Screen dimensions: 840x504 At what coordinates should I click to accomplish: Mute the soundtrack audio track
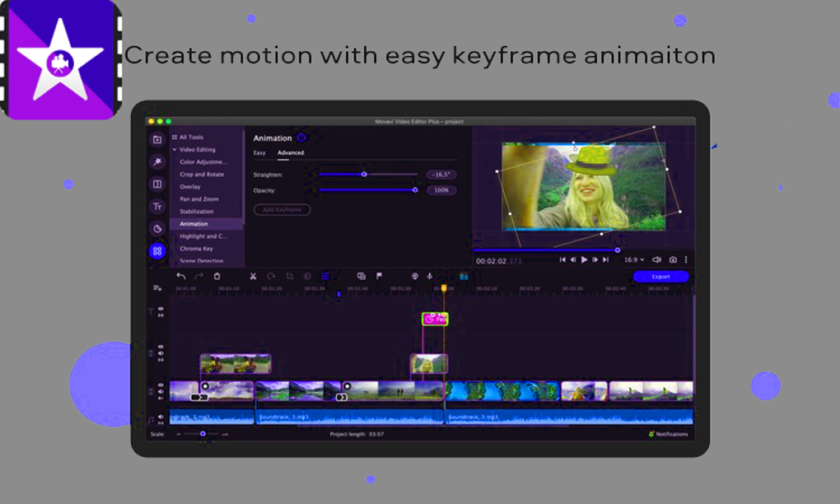(161, 417)
